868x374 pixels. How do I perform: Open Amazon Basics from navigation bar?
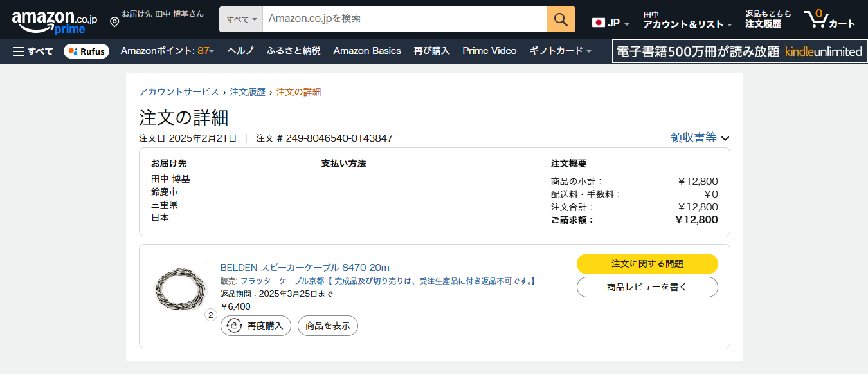[x=366, y=51]
